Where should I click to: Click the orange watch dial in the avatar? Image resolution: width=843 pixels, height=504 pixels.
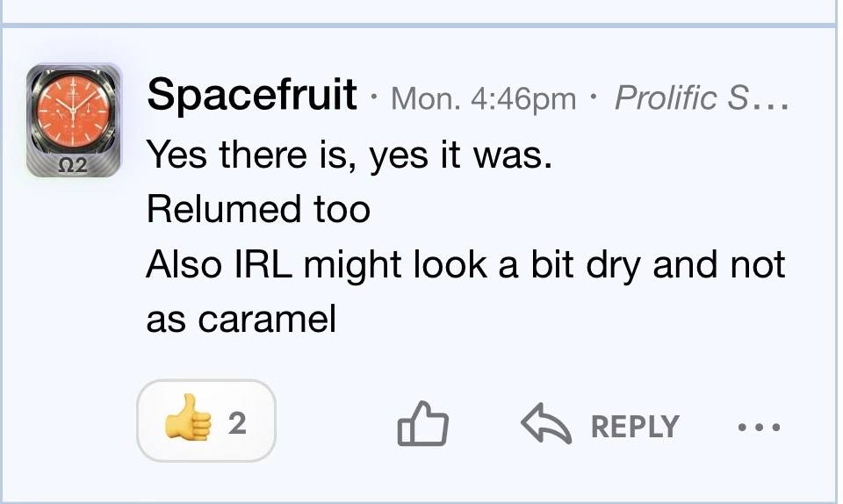[73, 111]
